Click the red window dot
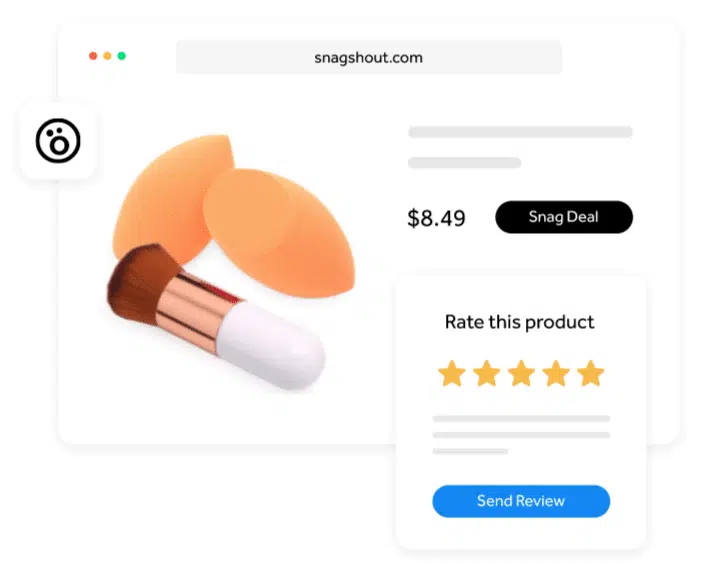Viewport: 717px width, 565px height. pos(93,56)
